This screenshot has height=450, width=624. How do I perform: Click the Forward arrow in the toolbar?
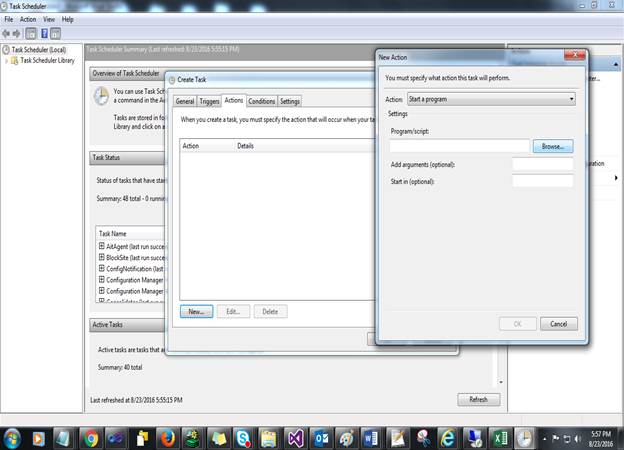pos(16,34)
